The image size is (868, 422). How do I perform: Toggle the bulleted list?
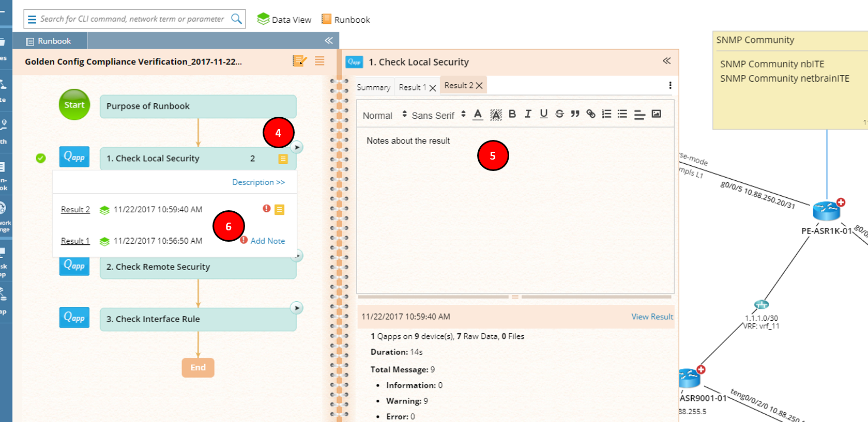(x=622, y=114)
